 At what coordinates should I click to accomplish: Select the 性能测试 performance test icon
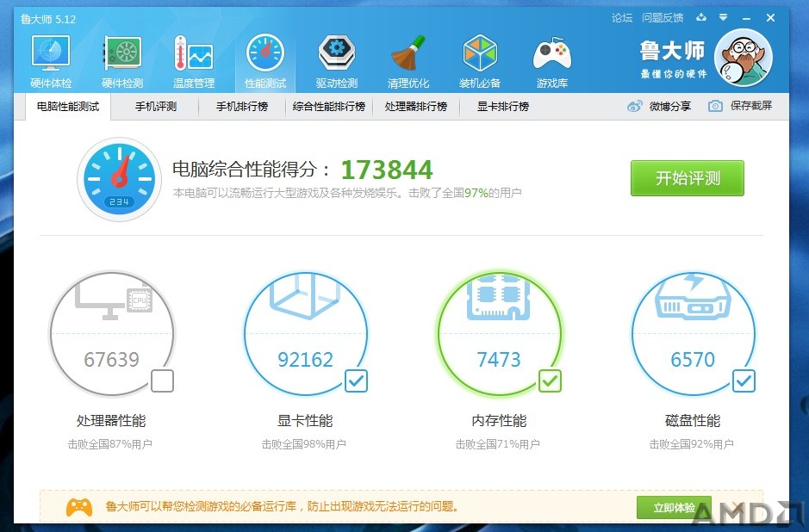tap(265, 62)
